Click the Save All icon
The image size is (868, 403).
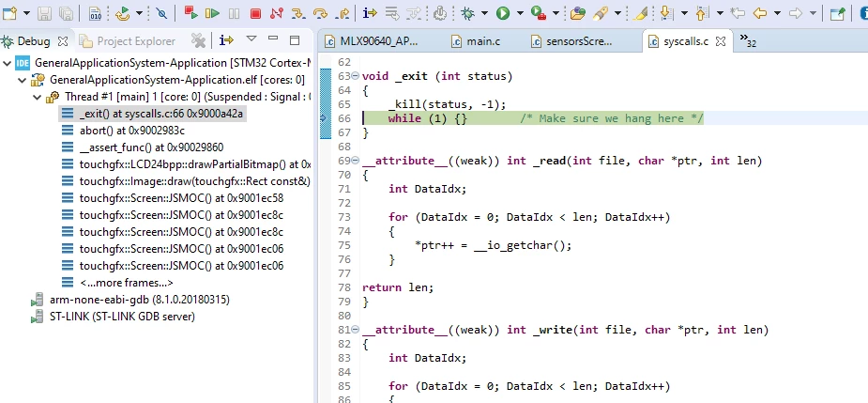(66, 13)
